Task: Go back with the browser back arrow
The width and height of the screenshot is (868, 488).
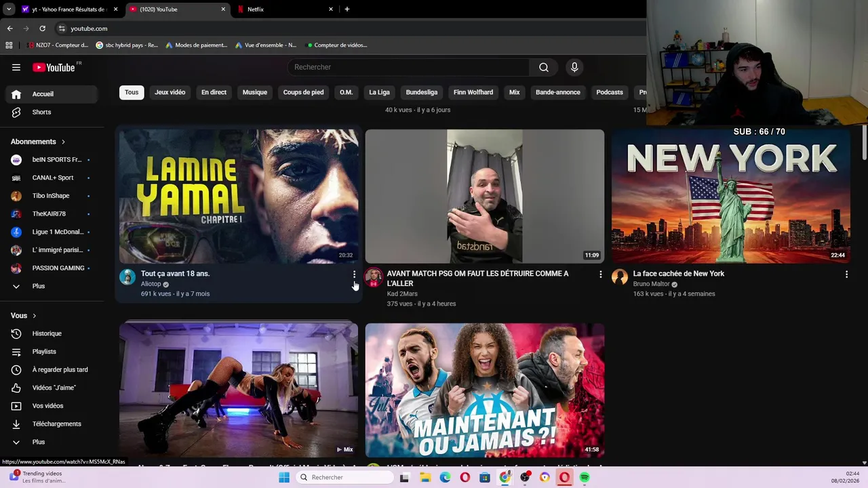Action: click(9, 28)
